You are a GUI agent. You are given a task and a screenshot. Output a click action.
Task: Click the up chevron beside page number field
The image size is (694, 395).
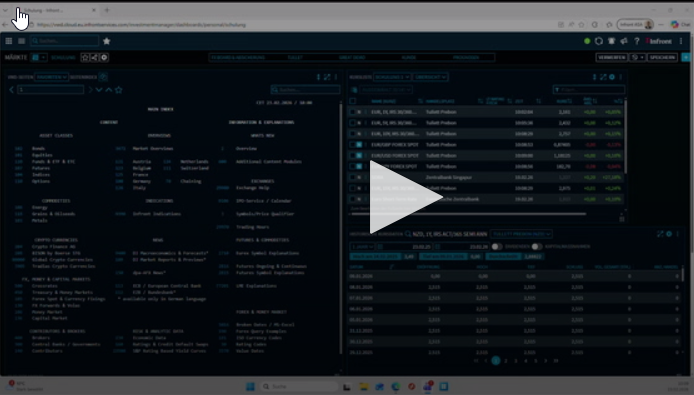point(108,89)
